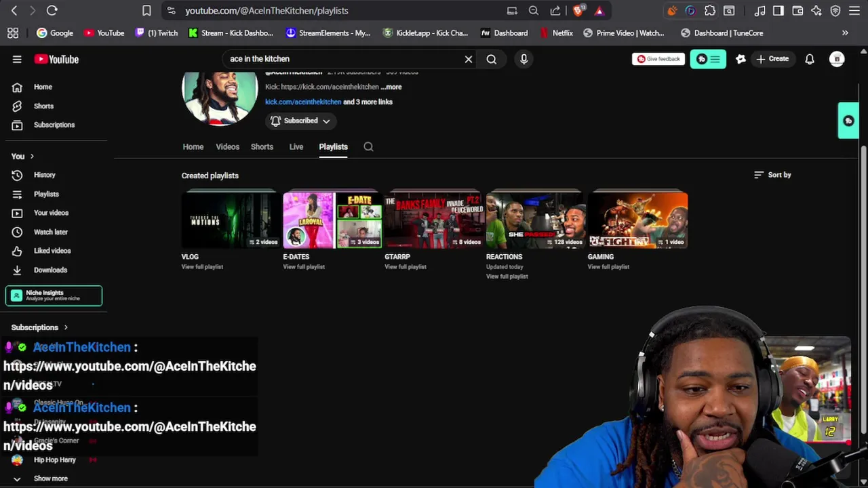Open the Sort by dropdown
868x488 pixels.
point(772,175)
